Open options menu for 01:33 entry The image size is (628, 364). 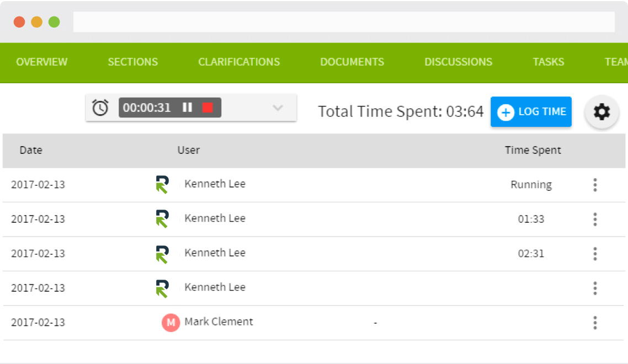tap(595, 220)
